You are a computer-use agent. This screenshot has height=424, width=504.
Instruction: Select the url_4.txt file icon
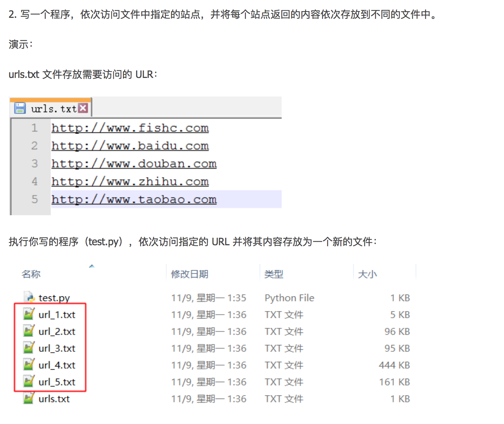(29, 365)
